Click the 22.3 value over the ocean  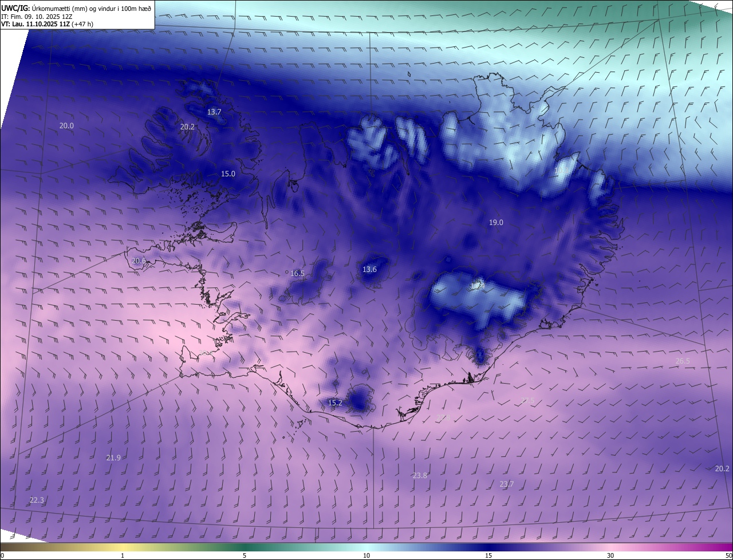click(x=37, y=500)
